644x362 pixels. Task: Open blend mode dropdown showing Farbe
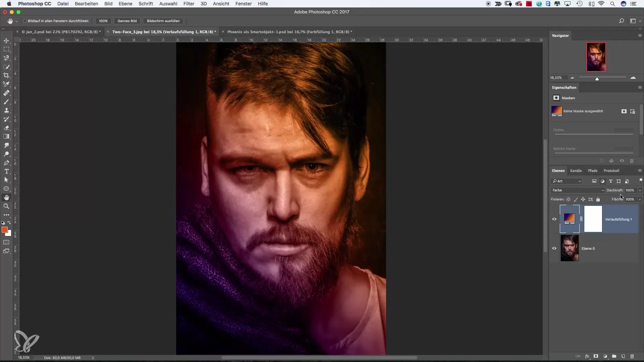coord(577,190)
